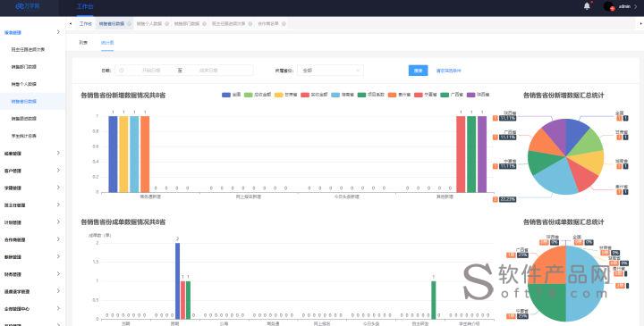Expand the 合作商管理 sidebar menu

coord(32,239)
